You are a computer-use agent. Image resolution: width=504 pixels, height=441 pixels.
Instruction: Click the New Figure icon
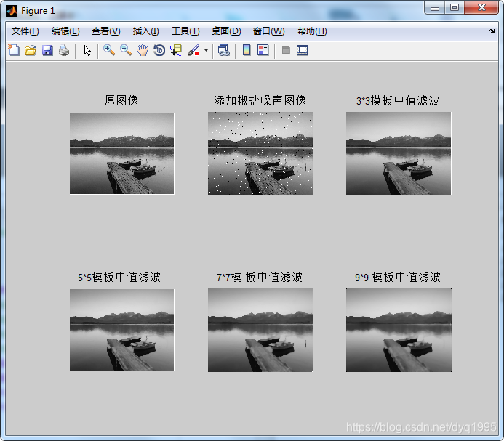pos(14,50)
